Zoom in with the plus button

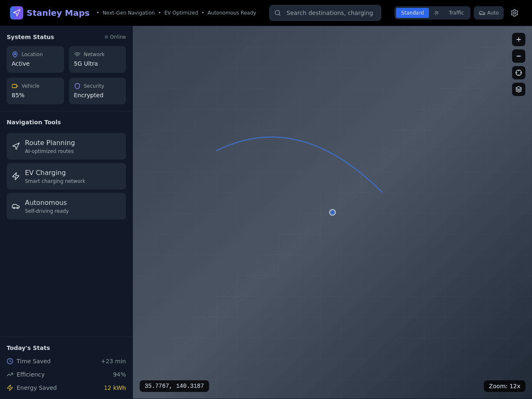tap(519, 39)
